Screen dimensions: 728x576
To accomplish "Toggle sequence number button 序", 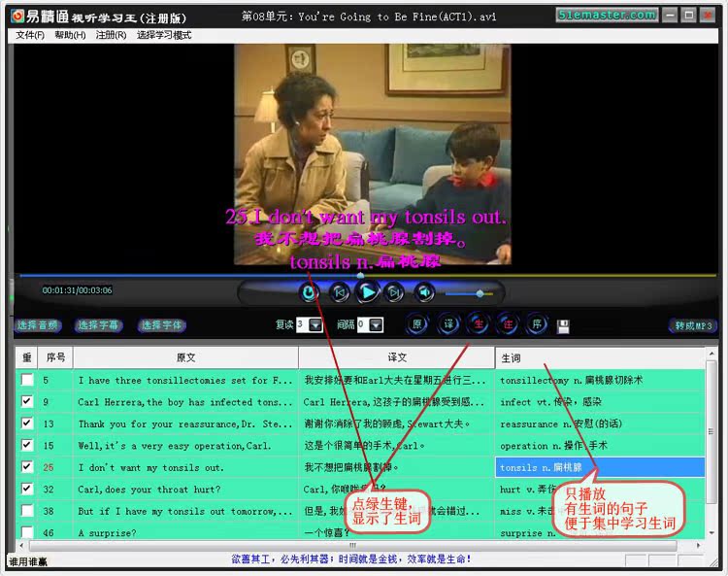I will 537,324.
